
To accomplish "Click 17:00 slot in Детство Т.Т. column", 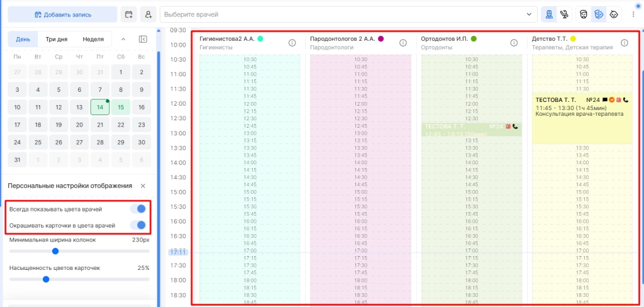I will [x=582, y=251].
